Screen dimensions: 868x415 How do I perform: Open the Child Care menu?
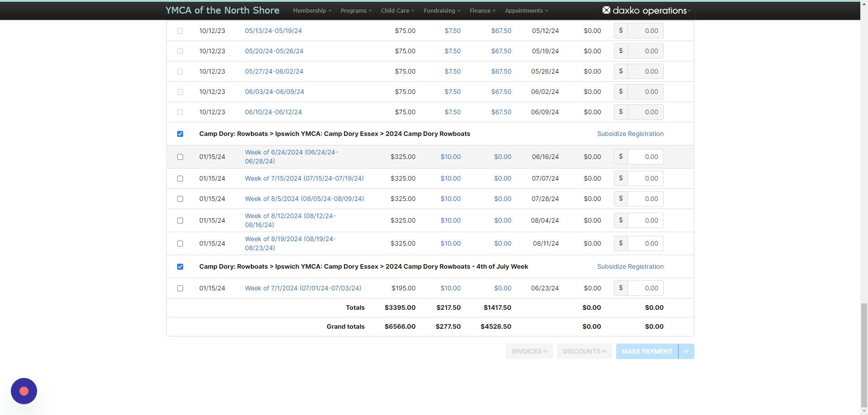[x=397, y=10]
